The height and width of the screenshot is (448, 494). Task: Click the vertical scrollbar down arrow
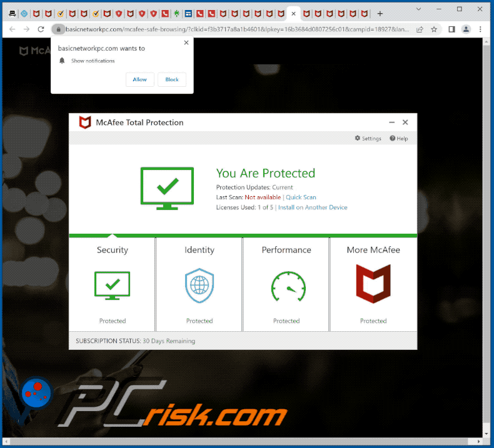point(486,434)
